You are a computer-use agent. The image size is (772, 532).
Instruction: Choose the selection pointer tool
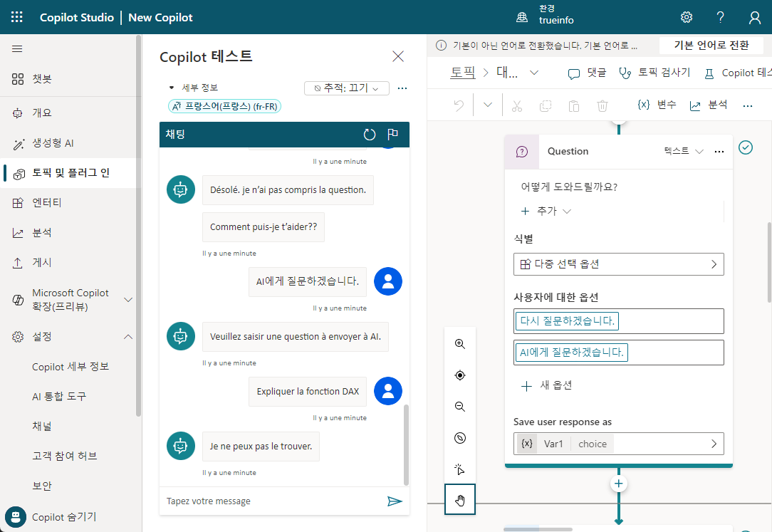[x=460, y=469]
